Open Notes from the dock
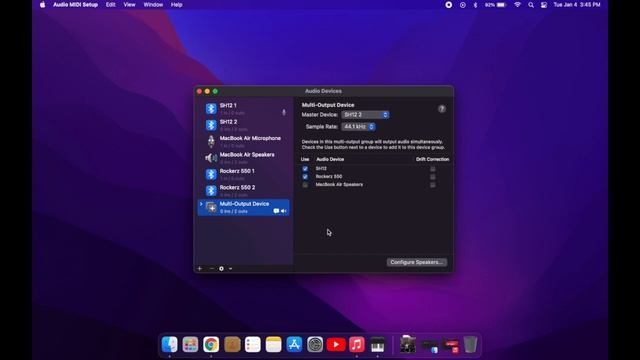Viewport: 640px width, 360px height. click(273, 344)
